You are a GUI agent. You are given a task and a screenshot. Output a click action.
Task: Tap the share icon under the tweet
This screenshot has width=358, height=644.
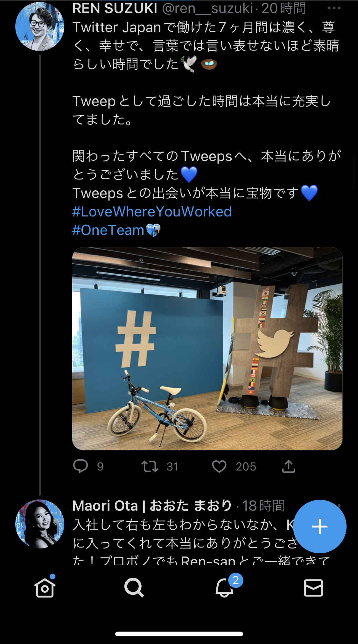pyautogui.click(x=289, y=466)
